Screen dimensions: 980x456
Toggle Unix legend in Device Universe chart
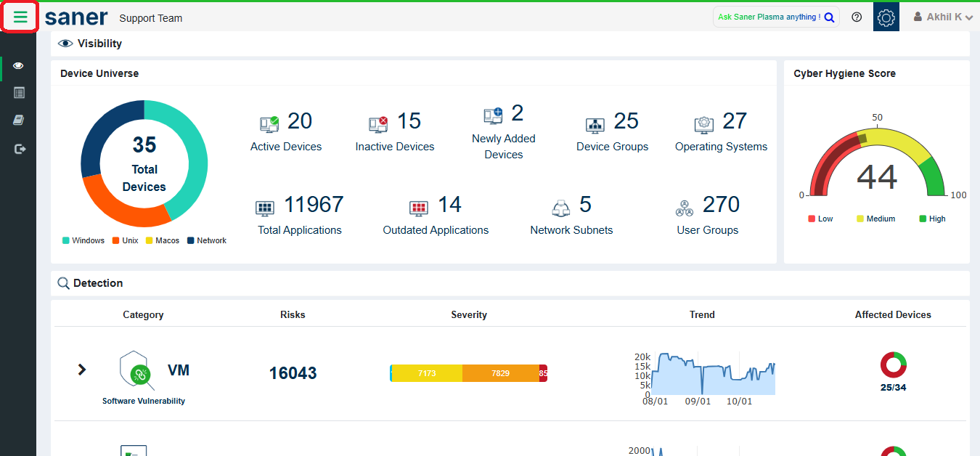click(125, 240)
